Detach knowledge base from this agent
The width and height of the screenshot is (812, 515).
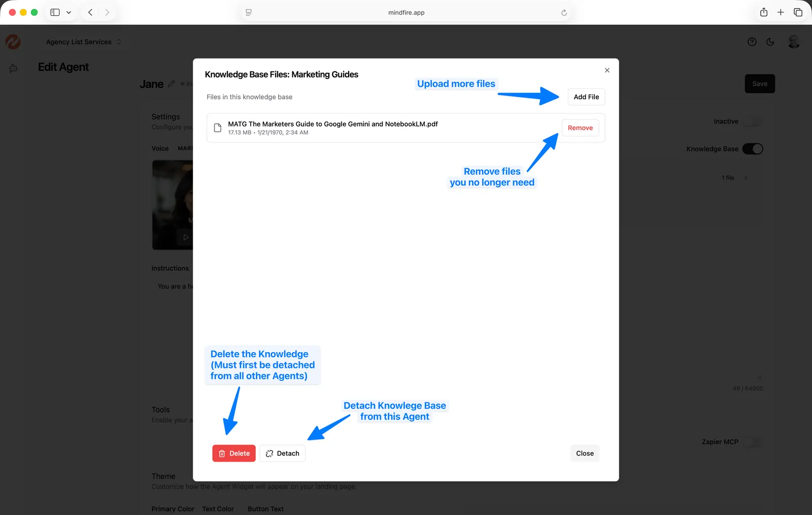[x=282, y=454]
